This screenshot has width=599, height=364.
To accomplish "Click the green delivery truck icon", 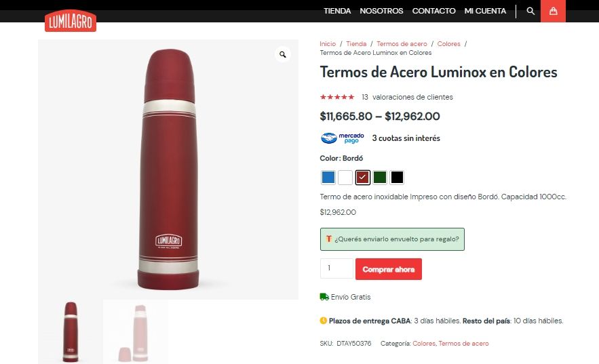I will point(324,297).
